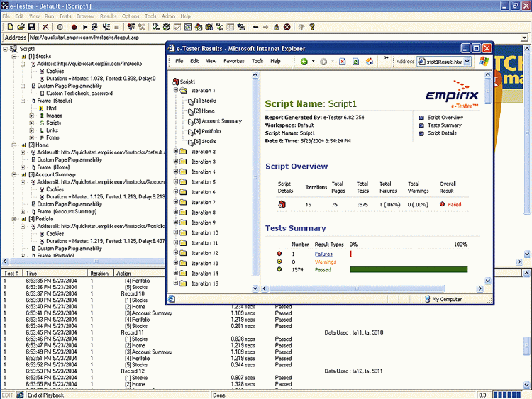Click green Back button in Results window

(304, 62)
